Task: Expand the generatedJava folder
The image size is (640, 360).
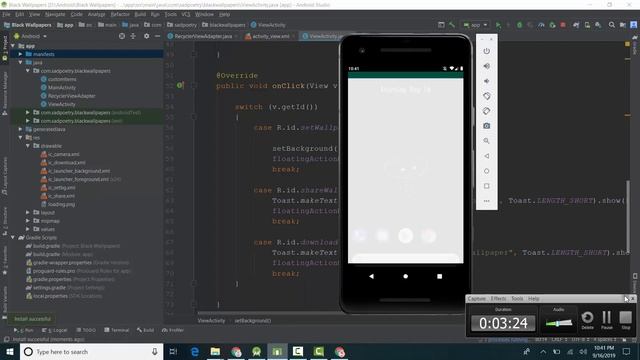Action: pyautogui.click(x=20, y=129)
